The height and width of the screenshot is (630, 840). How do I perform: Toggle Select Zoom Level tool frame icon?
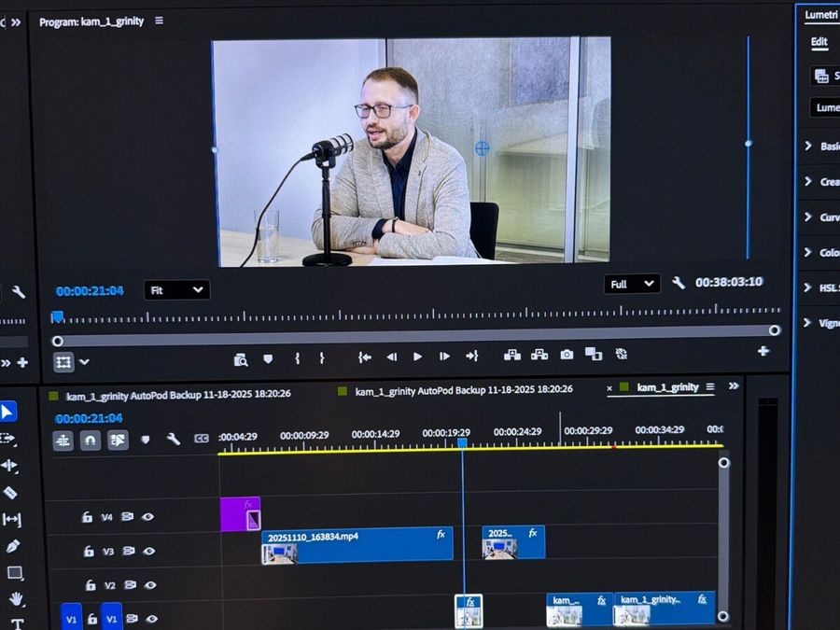(63, 362)
